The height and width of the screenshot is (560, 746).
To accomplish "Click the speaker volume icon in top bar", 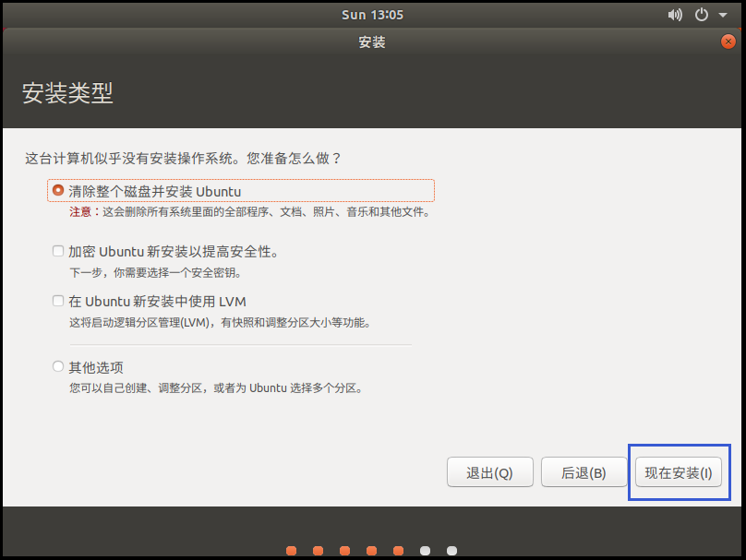I will pyautogui.click(x=673, y=14).
